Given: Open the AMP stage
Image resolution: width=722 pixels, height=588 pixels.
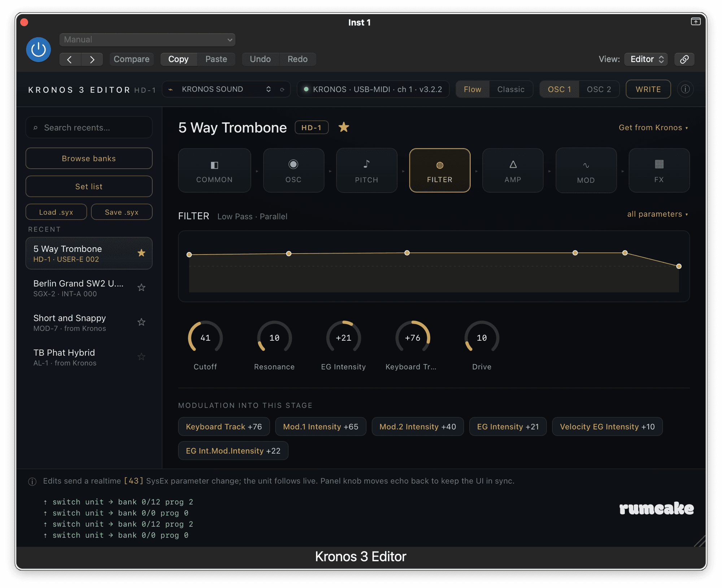Looking at the screenshot, I should tap(513, 170).
